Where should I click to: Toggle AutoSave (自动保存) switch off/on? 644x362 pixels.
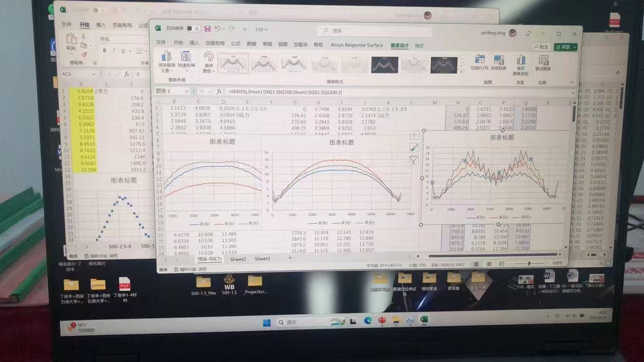[x=193, y=29]
